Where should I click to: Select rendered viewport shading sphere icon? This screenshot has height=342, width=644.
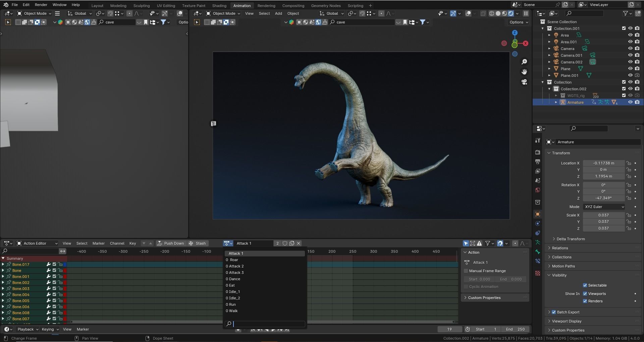click(511, 13)
